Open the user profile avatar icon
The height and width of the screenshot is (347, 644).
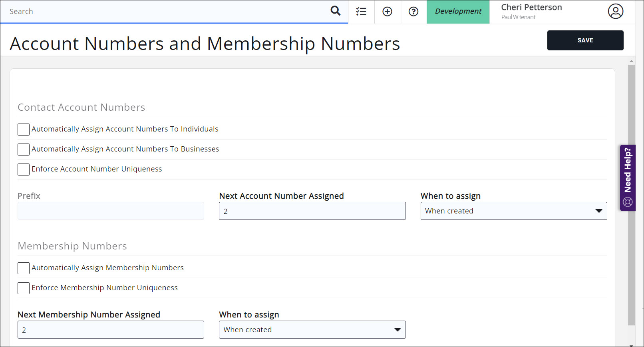[615, 12]
